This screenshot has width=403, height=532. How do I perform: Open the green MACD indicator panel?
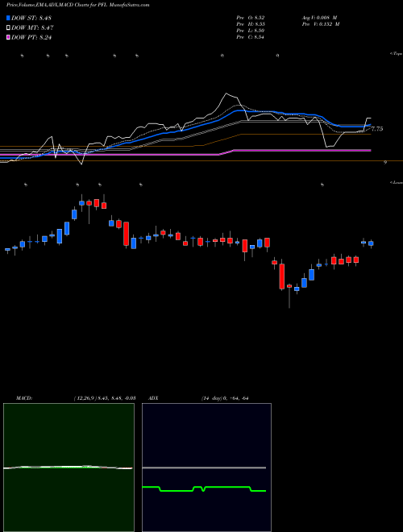69,468
